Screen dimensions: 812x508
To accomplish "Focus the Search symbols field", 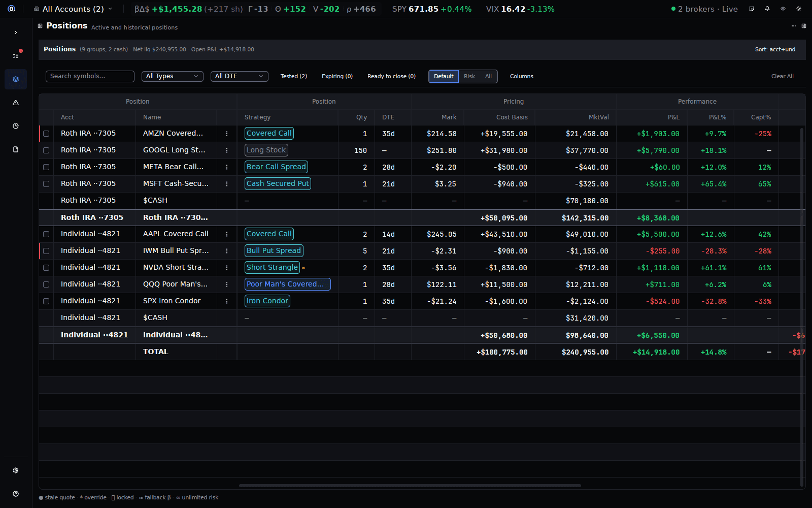I will 90,76.
